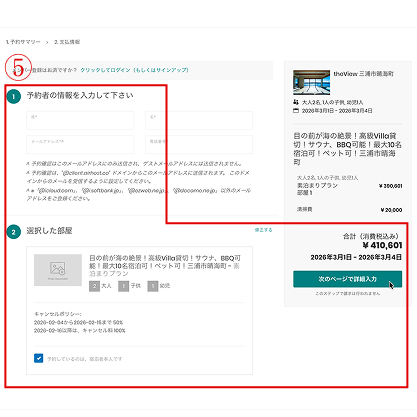Click the theView 三浦市晴海町 property title
The image size is (417, 417).
364,74
